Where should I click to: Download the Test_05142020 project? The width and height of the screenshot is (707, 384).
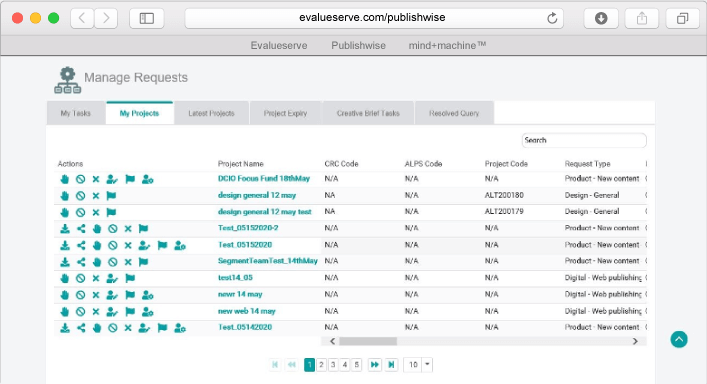click(x=65, y=328)
